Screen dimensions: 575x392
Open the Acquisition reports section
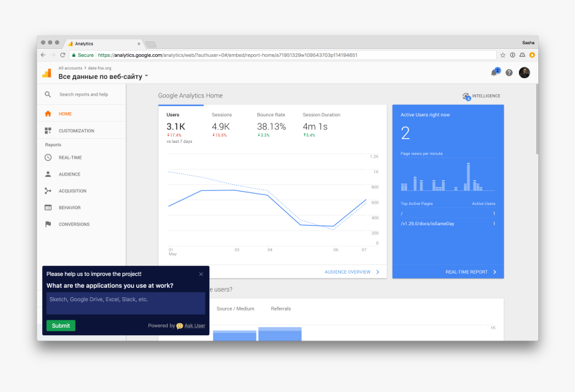pyautogui.click(x=82, y=191)
